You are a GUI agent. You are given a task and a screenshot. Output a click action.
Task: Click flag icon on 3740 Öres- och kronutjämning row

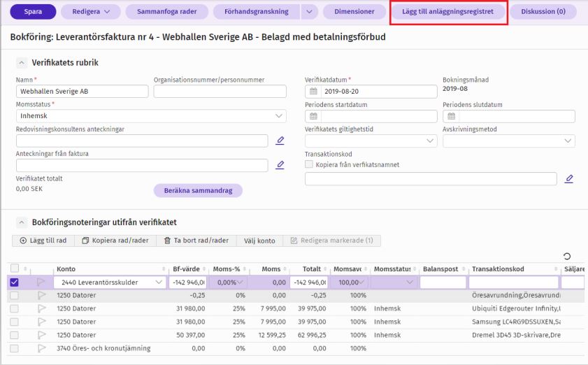[42, 348]
